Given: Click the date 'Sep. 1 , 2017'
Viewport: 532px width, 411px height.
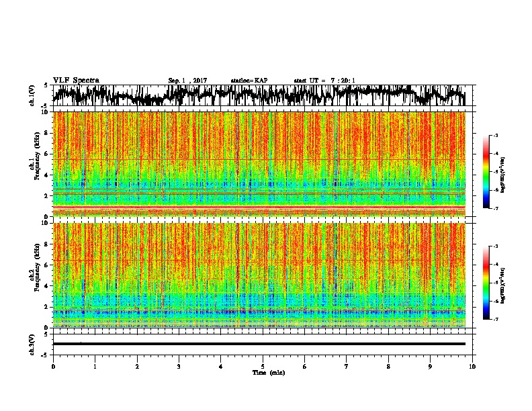Looking at the screenshot, I should coord(187,81).
